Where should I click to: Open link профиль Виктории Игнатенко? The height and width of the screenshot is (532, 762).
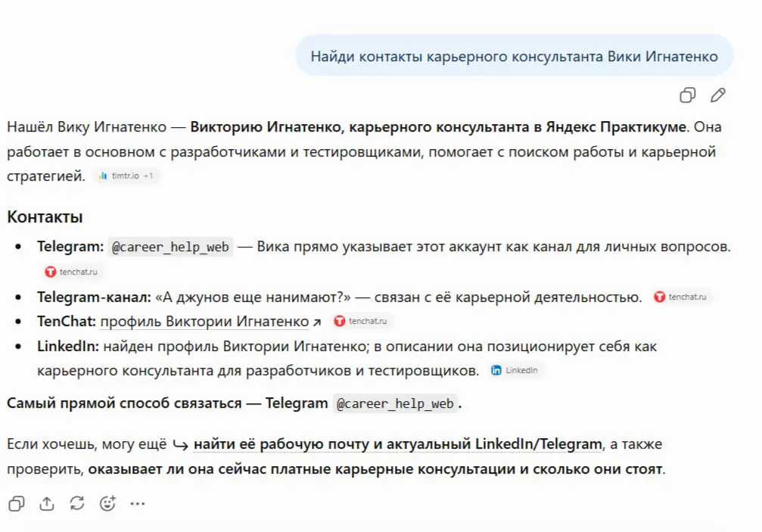coord(204,322)
